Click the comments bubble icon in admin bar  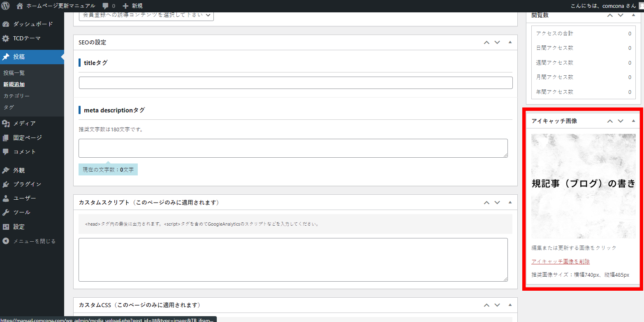(x=106, y=6)
